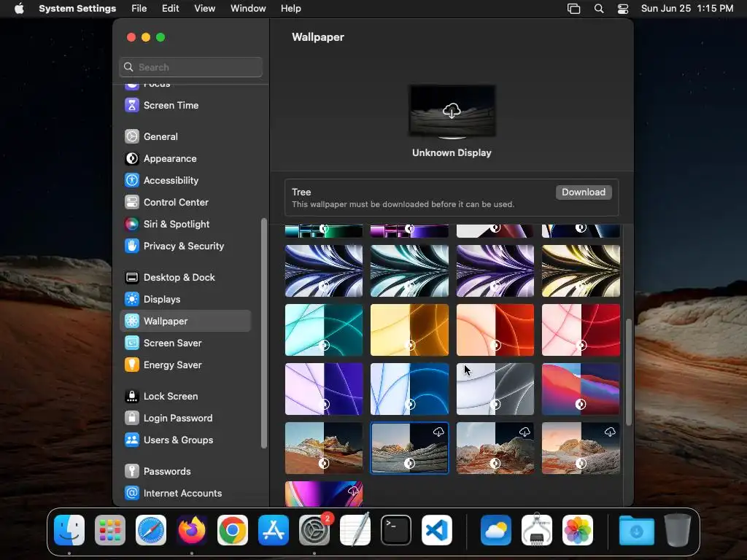The width and height of the screenshot is (747, 560).
Task: Open the Weather app in Dock
Action: [x=496, y=530]
